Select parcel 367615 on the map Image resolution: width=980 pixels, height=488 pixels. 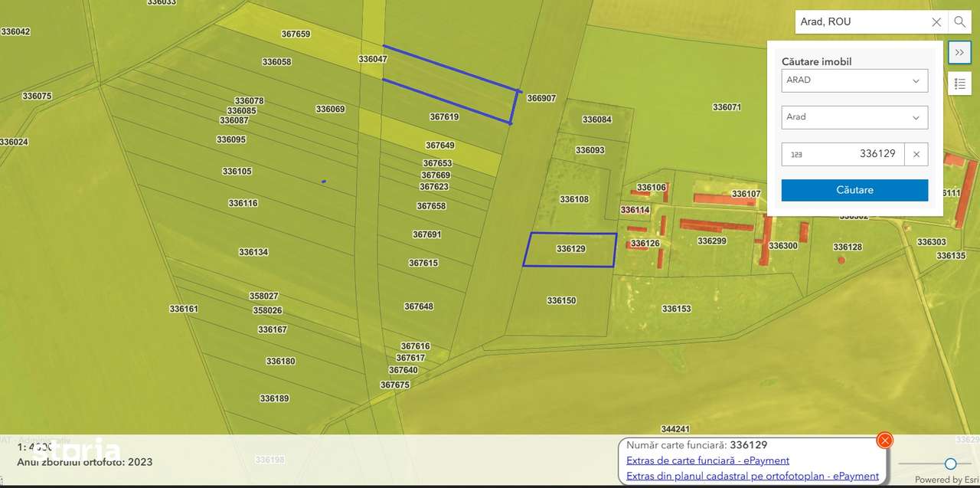[423, 264]
